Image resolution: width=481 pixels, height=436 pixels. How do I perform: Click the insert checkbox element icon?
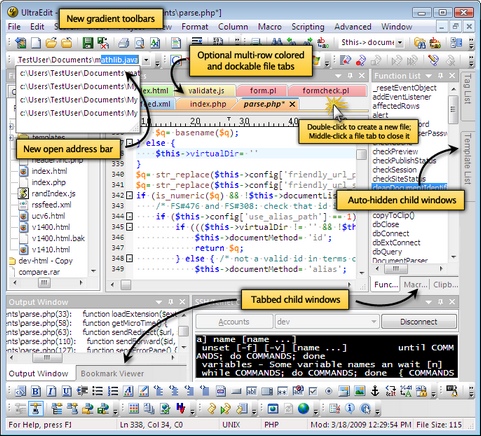click(x=313, y=391)
